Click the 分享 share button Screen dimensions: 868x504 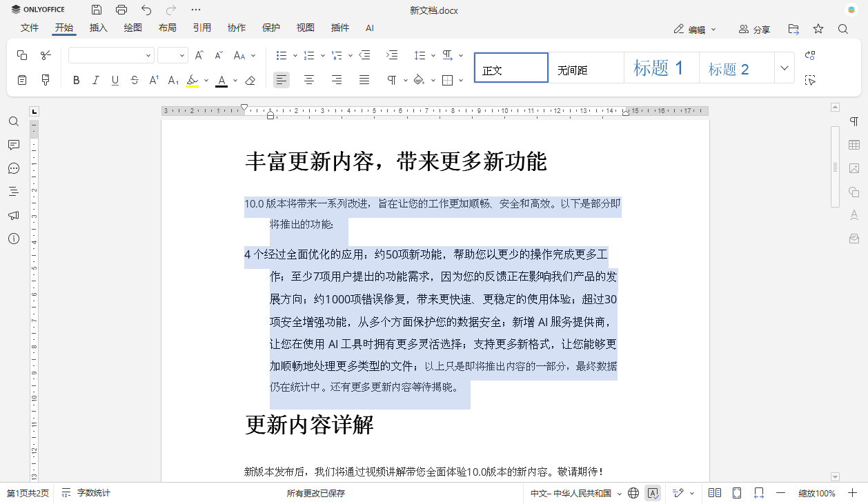point(754,30)
